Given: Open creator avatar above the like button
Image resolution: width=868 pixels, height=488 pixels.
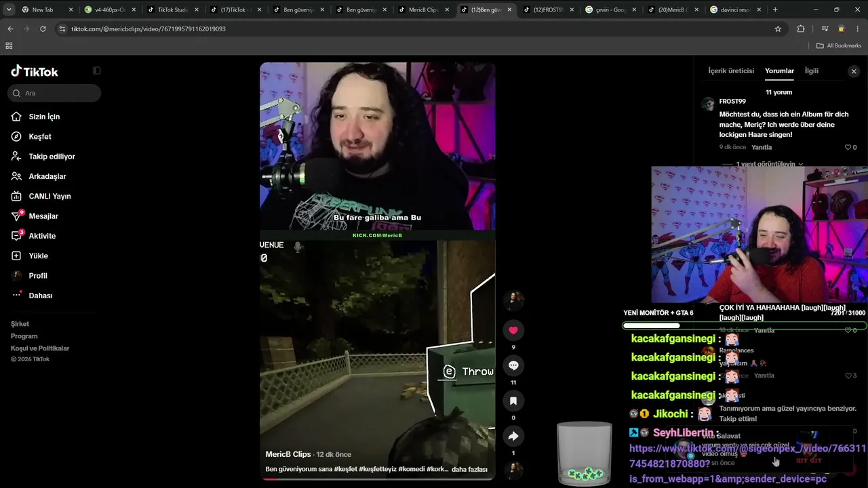Looking at the screenshot, I should coord(513,300).
